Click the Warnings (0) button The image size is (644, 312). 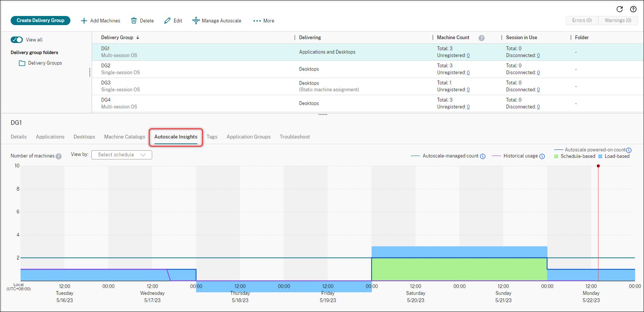pos(618,21)
